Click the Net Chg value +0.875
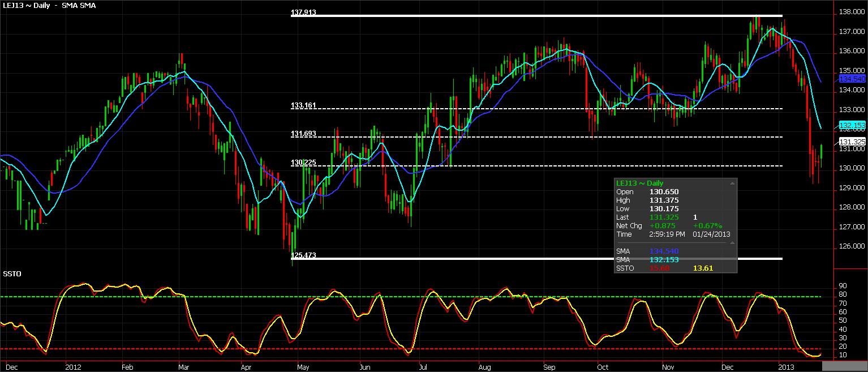Viewport: 868px width, 372px height. tap(662, 225)
